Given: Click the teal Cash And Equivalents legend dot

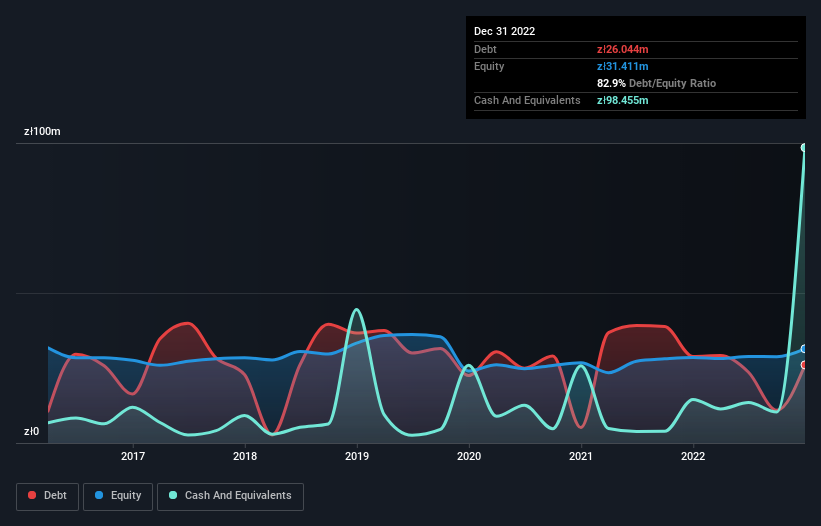Looking at the screenshot, I should point(173,495).
